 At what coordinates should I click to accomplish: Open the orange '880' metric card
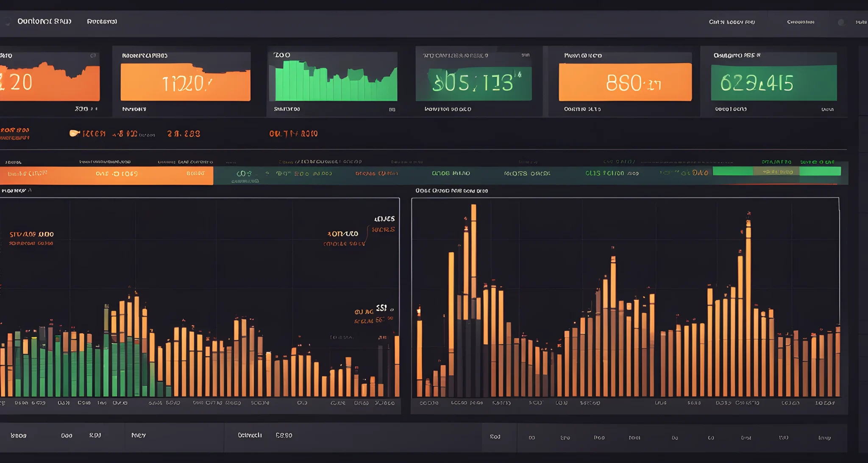(625, 82)
